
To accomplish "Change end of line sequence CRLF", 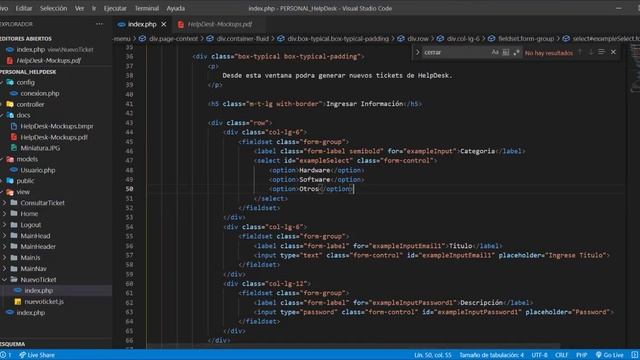I will 561,355.
